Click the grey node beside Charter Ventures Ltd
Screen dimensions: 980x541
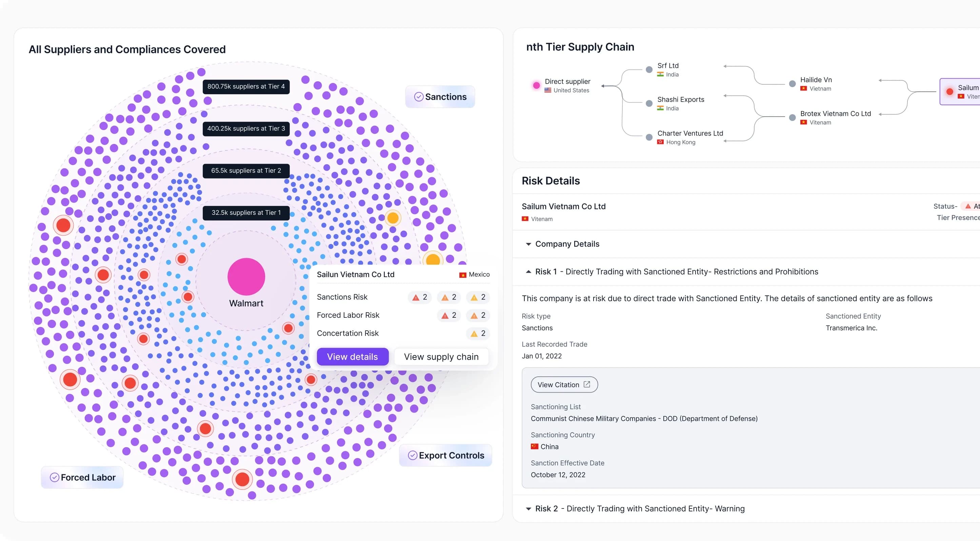coord(649,137)
